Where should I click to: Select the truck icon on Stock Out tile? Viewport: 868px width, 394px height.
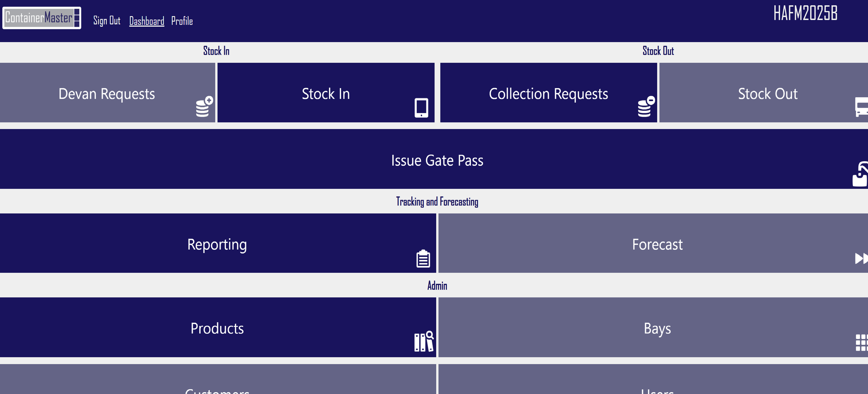pos(862,106)
